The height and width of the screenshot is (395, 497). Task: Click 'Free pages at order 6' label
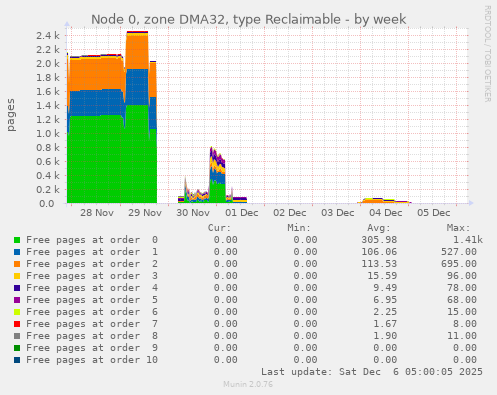(x=92, y=312)
